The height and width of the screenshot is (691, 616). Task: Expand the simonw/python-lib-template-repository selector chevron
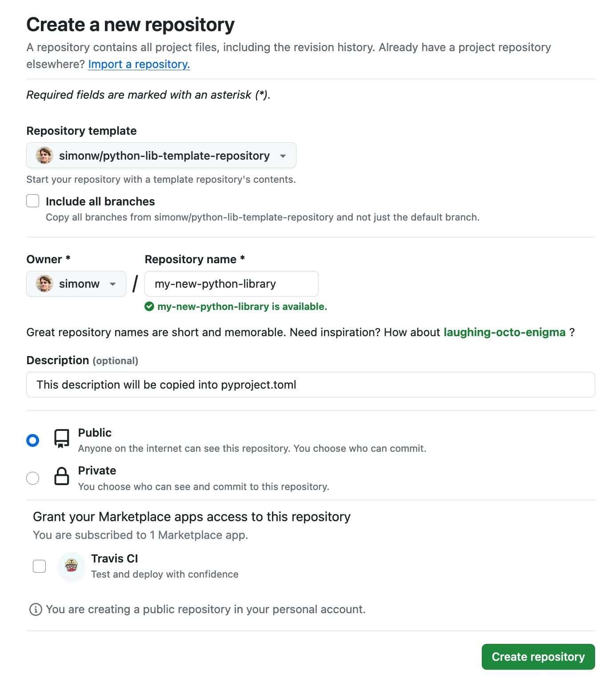pyautogui.click(x=283, y=156)
